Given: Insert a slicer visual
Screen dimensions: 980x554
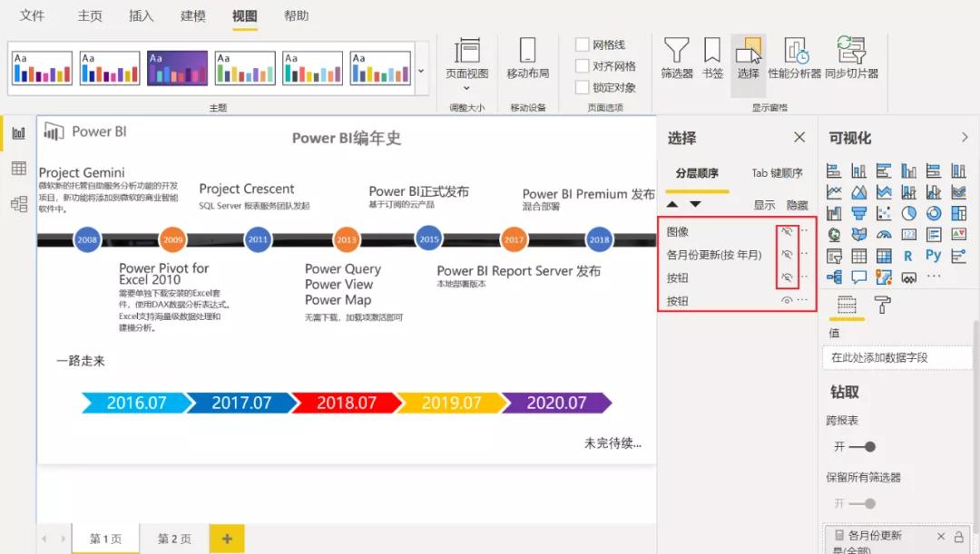Looking at the screenshot, I should [x=834, y=256].
